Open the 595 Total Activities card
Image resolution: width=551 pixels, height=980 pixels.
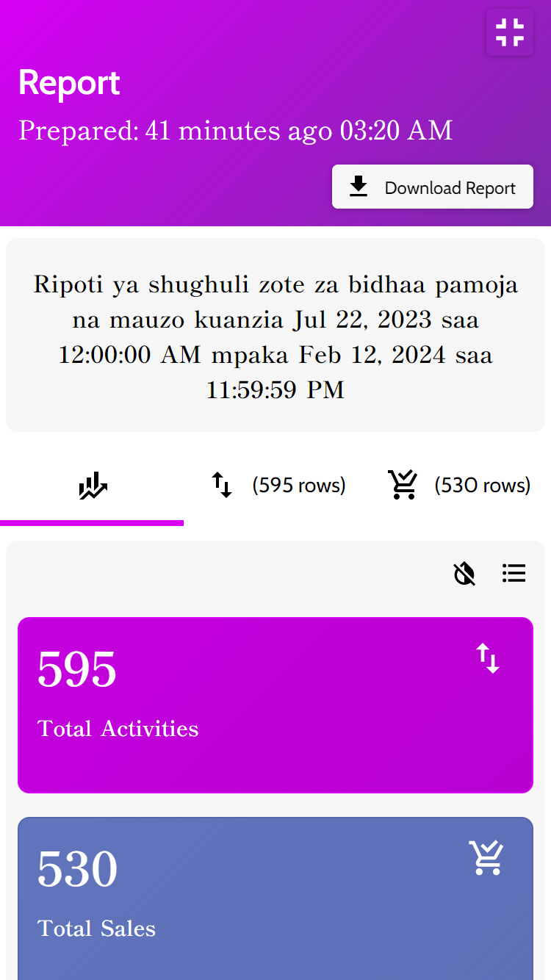[x=275, y=705]
